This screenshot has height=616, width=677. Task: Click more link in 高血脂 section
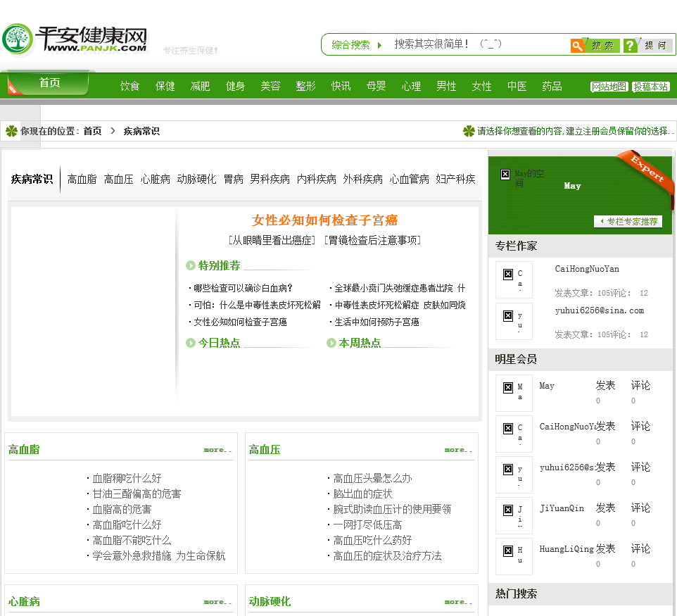click(x=217, y=450)
